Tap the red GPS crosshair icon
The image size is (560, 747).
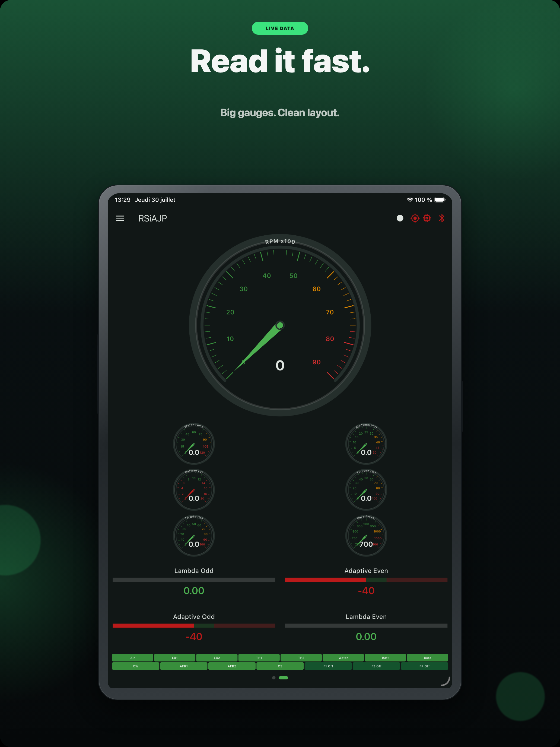415,218
